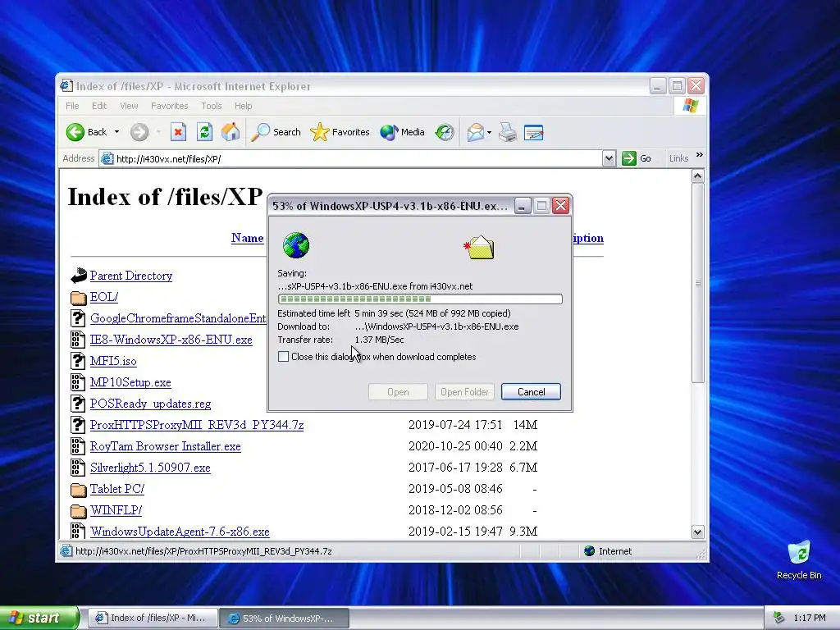840x630 pixels.
Task: Open the GoogleChromeframeStandaloneEnt link
Action: pos(178,318)
